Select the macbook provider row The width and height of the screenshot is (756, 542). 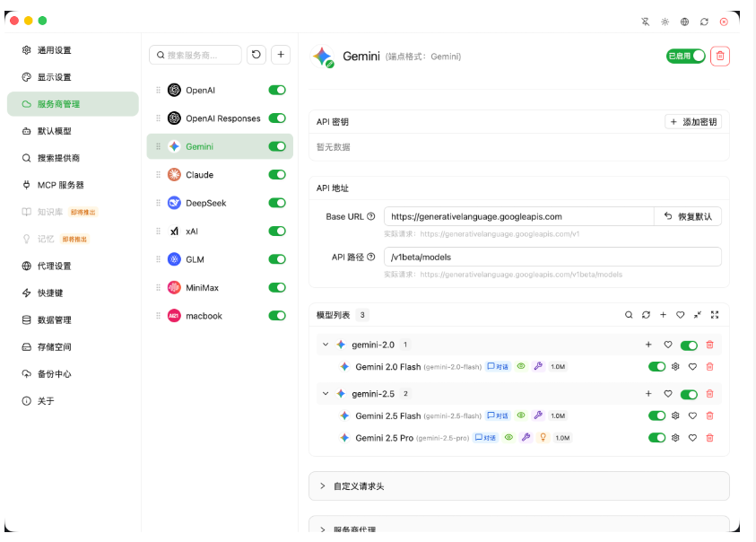click(x=220, y=316)
